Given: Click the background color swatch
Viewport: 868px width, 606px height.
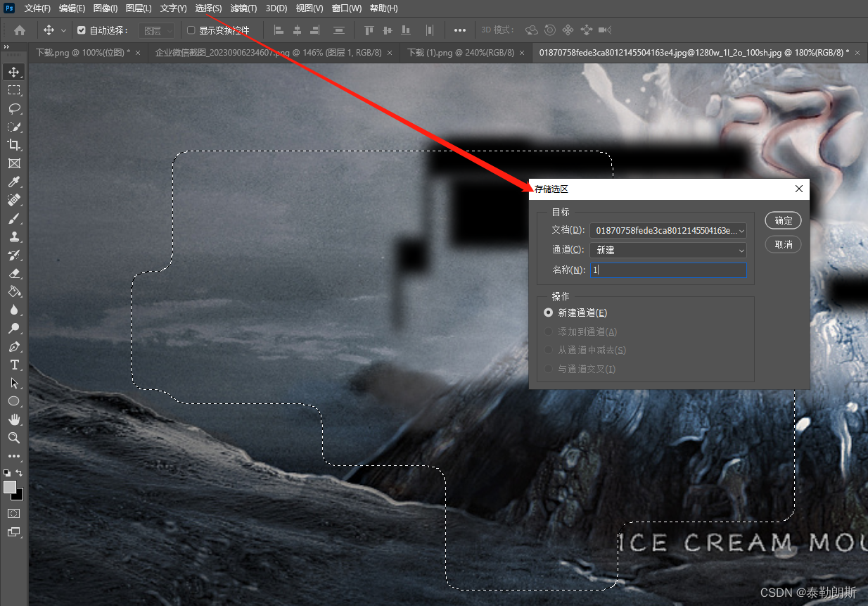Looking at the screenshot, I should click(x=19, y=495).
